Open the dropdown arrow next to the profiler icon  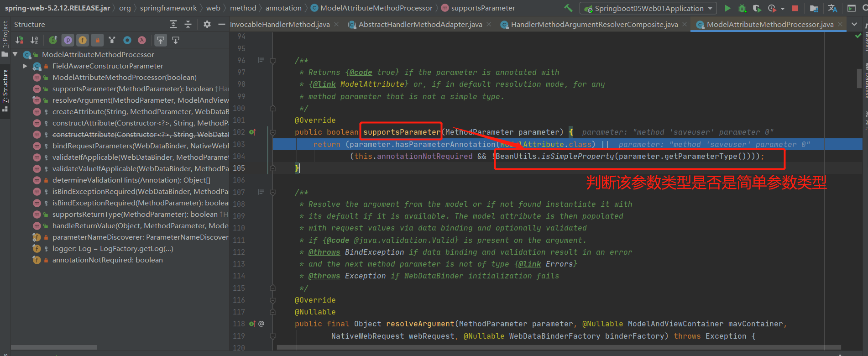click(x=783, y=8)
